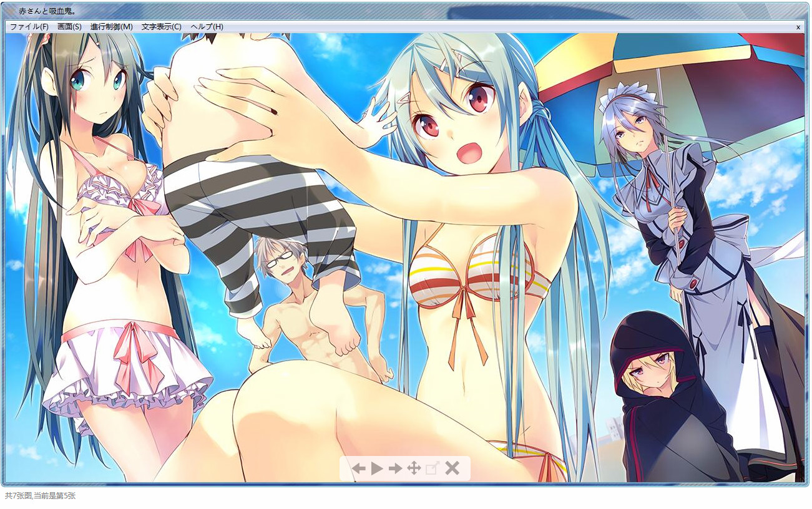Viewport: 812px width, 509px height.
Task: Advance to the next image with right arrow
Action: coord(395,468)
